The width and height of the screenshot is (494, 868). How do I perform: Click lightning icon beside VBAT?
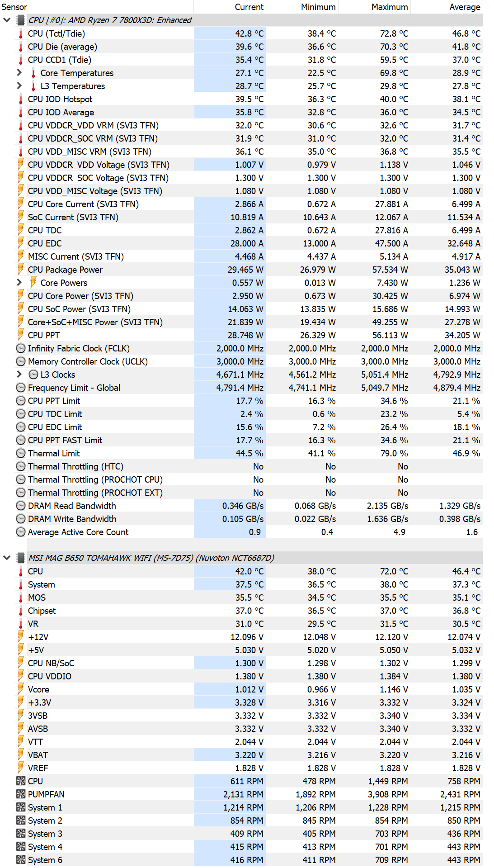[21, 754]
